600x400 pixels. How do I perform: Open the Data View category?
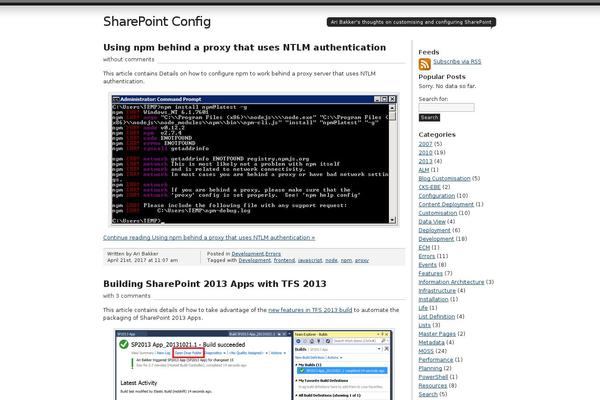pyautogui.click(x=432, y=222)
